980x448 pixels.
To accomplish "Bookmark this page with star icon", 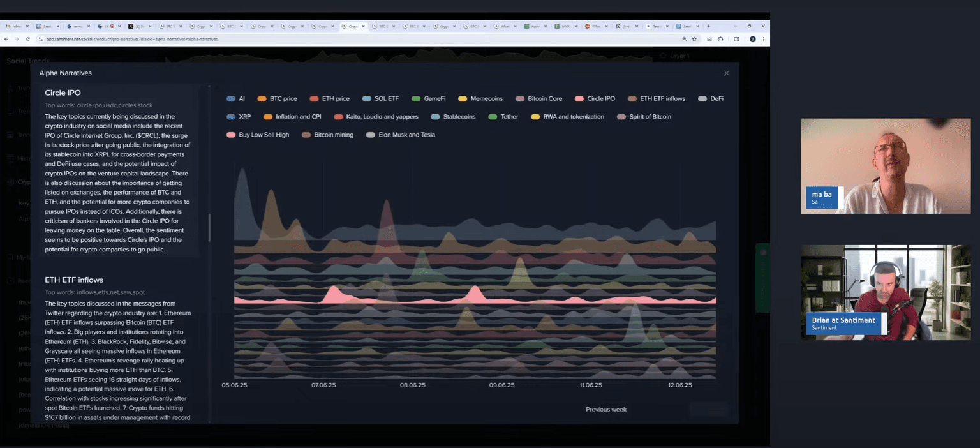I will 694,39.
